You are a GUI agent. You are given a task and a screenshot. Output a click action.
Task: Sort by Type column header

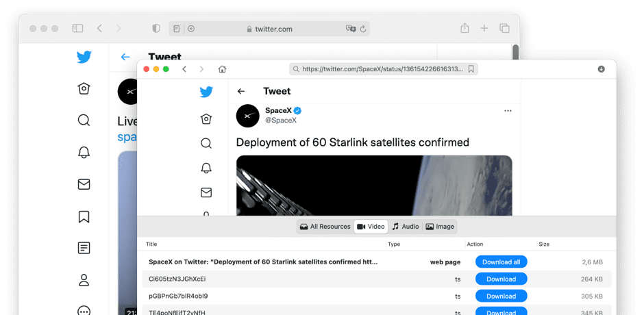pos(394,244)
